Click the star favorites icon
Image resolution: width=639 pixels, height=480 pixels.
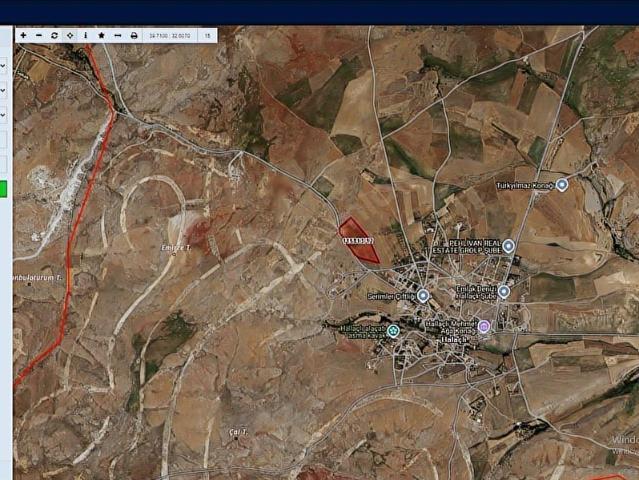[x=101, y=35]
